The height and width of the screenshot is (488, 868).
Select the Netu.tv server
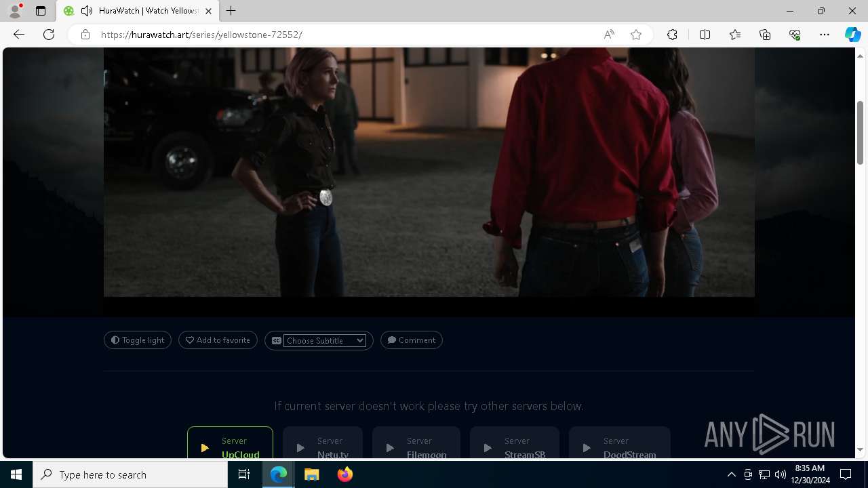tap(323, 443)
